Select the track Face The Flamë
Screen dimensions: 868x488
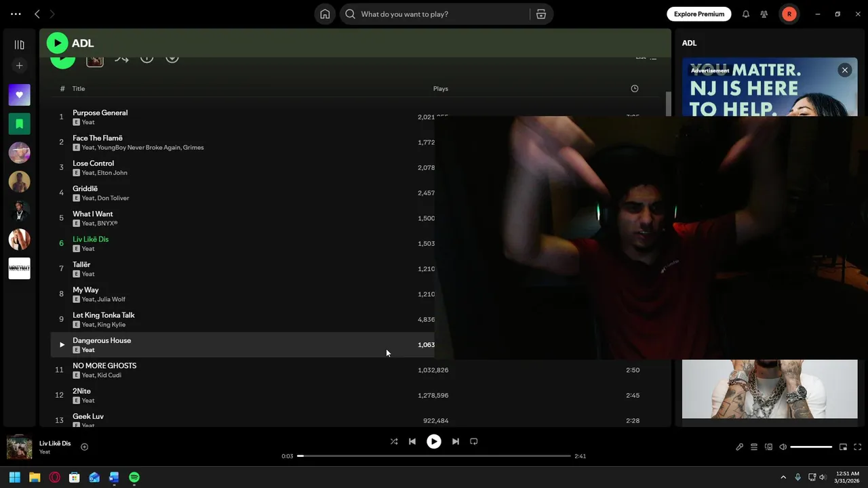[98, 138]
